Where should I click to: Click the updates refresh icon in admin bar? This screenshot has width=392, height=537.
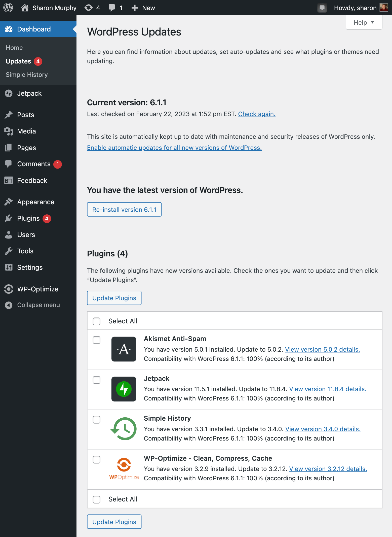(88, 8)
